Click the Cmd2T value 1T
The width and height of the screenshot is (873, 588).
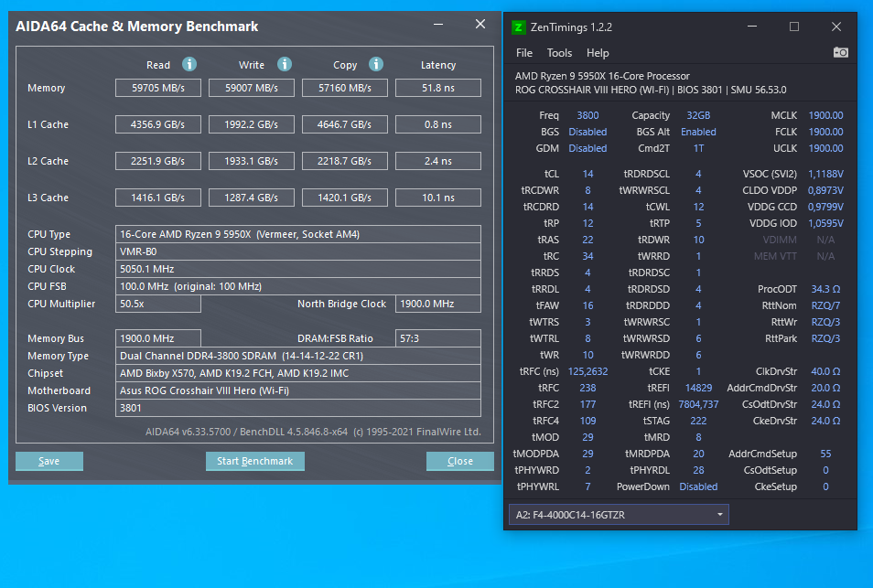point(698,148)
